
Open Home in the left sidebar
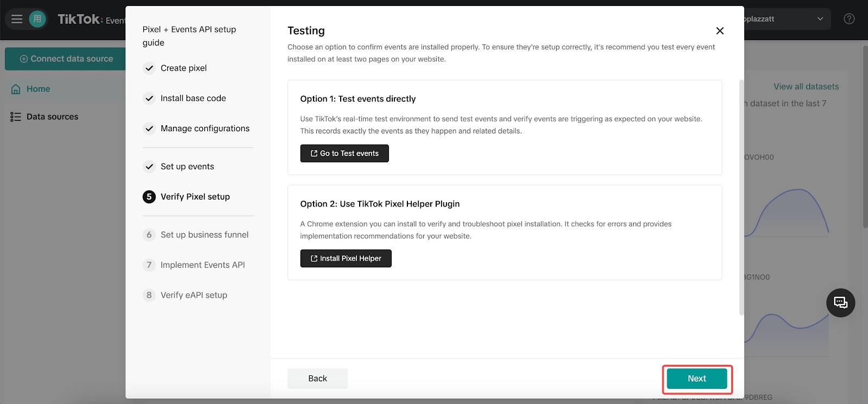coord(38,89)
